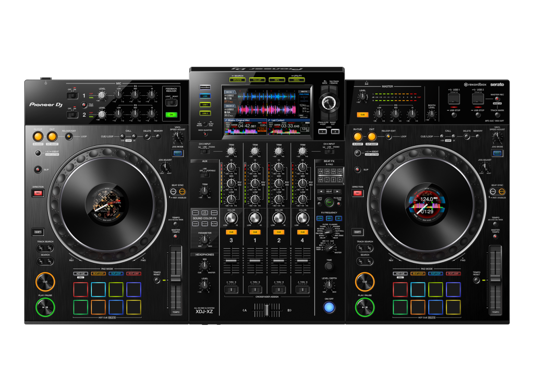
Task: Start the right deck with PLAY/PAUSE
Action: pos(365,307)
